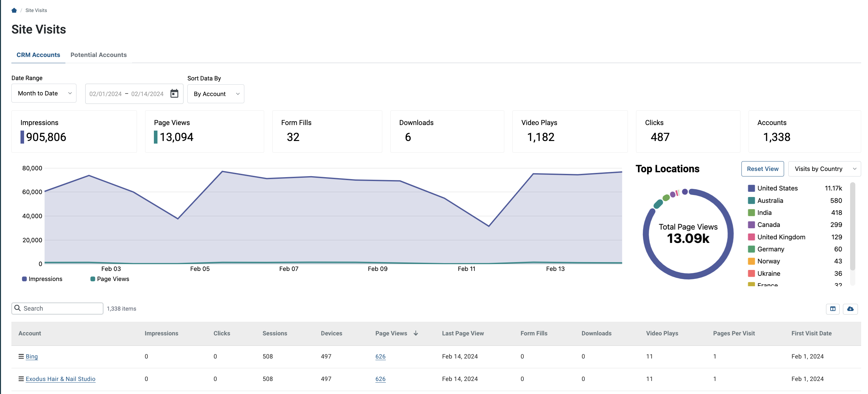Click the 11.17k United States value
868x394 pixels.
833,188
